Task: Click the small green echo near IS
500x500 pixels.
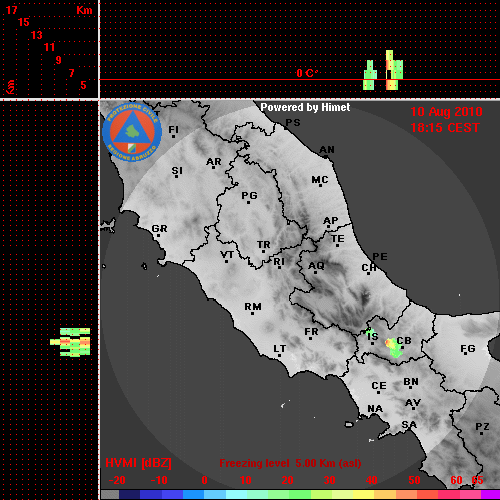Action: [369, 332]
